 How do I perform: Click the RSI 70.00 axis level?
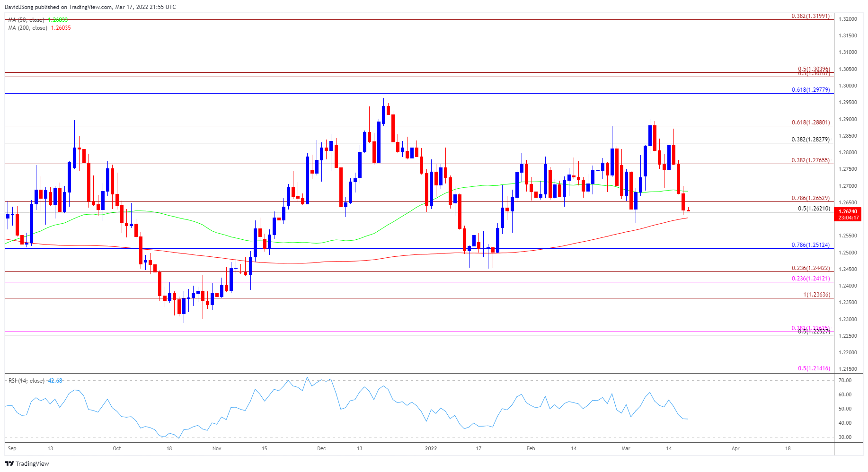click(x=845, y=380)
